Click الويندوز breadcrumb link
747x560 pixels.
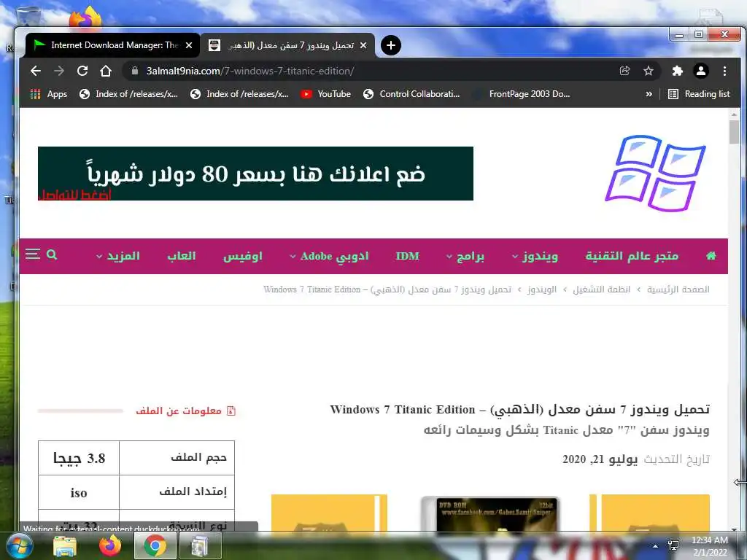(542, 289)
